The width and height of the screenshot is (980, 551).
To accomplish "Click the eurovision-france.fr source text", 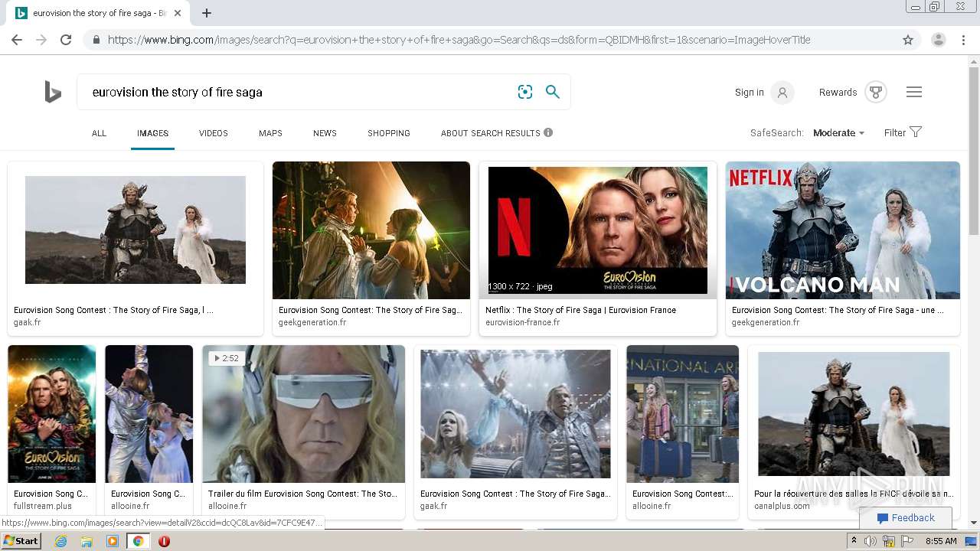I will pos(522,323).
